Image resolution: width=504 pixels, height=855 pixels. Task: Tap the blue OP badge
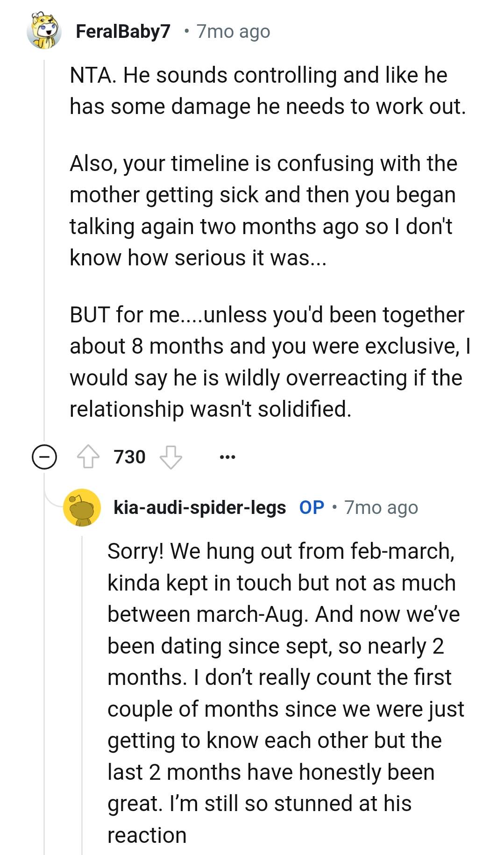(312, 507)
